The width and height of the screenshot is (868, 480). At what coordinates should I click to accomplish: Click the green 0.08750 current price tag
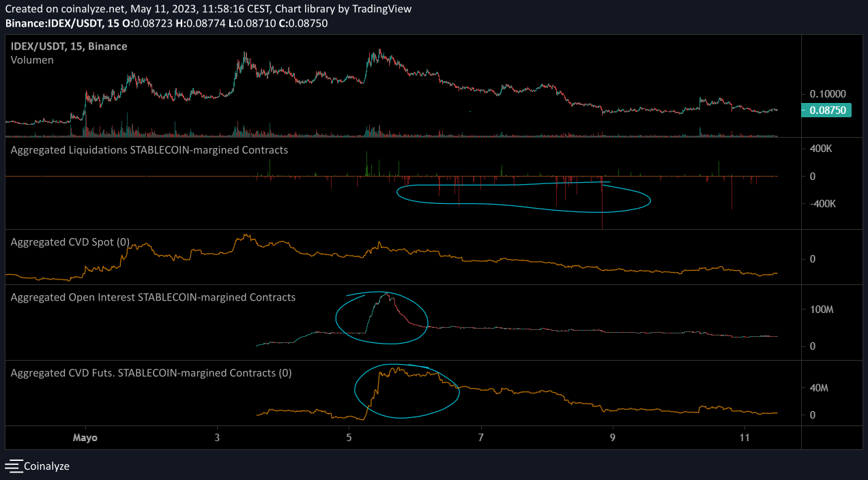coord(826,110)
